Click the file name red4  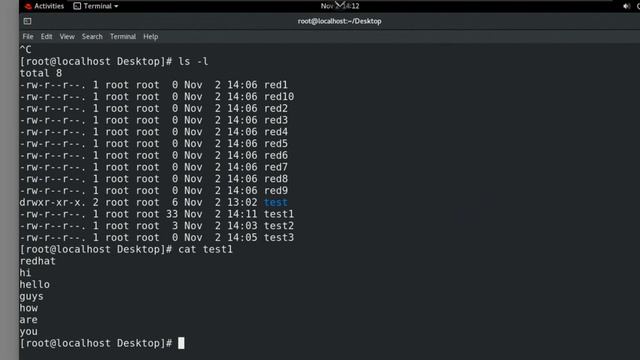pyautogui.click(x=276, y=132)
